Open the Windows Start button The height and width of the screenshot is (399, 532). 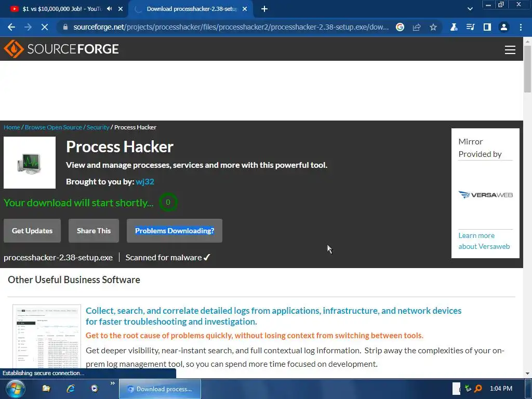16,389
